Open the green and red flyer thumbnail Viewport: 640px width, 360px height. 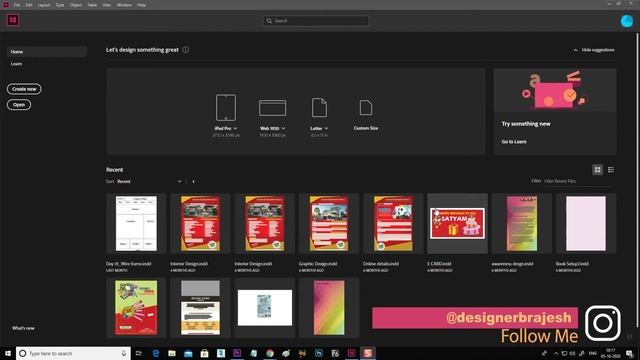(x=136, y=308)
